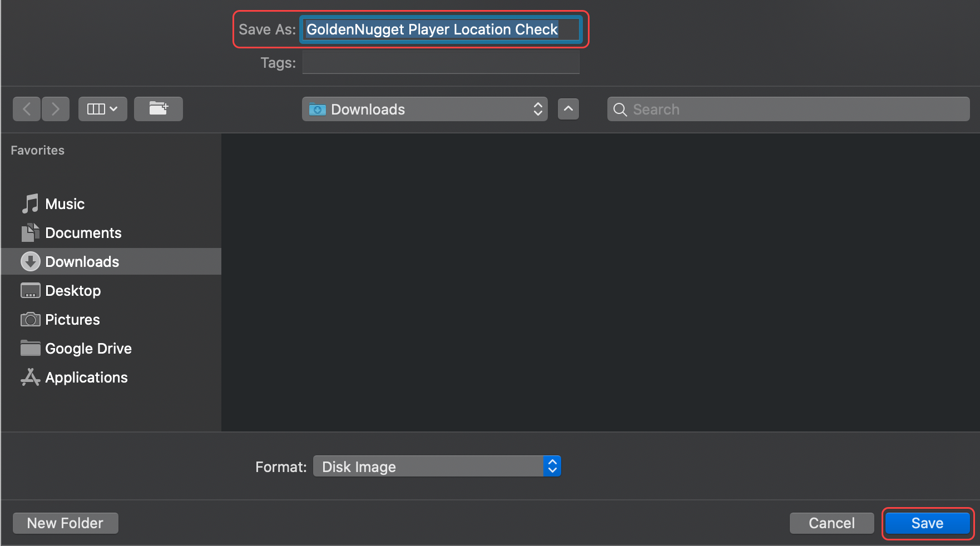The image size is (980, 546).
Task: Select Downloads in Favorites sidebar
Action: click(111, 261)
